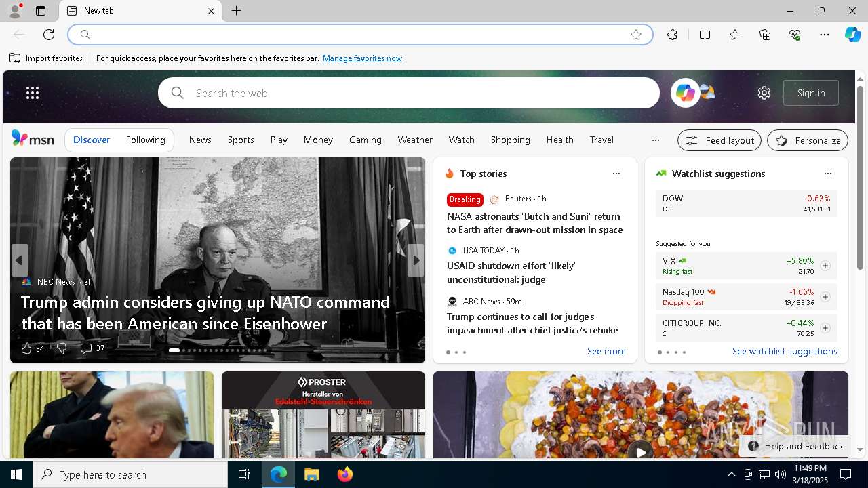Go to next carousel story
The height and width of the screenshot is (488, 868).
(x=416, y=260)
